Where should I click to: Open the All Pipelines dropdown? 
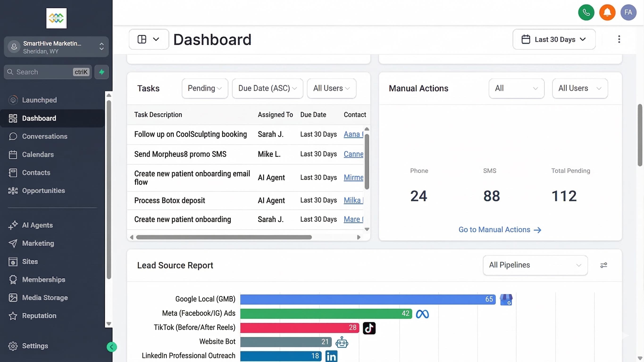pyautogui.click(x=535, y=265)
